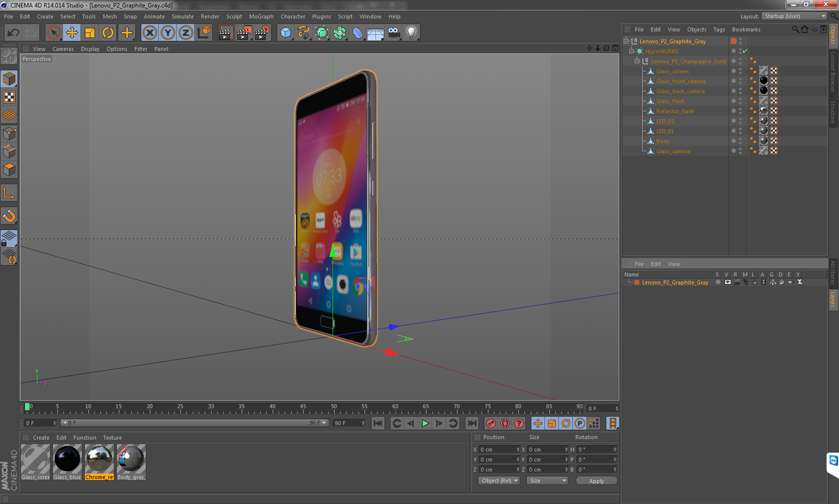The width and height of the screenshot is (839, 504).
Task: Open the Size mode dropdown
Action: (x=547, y=481)
